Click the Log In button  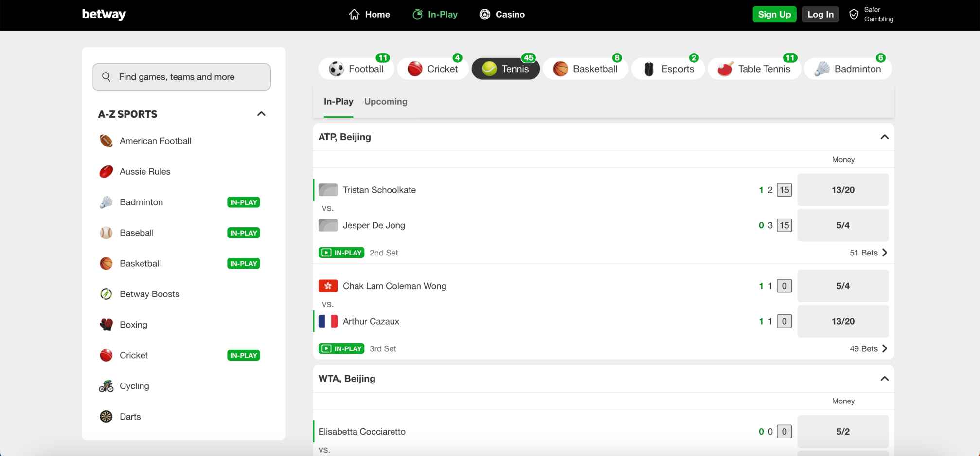click(x=820, y=15)
